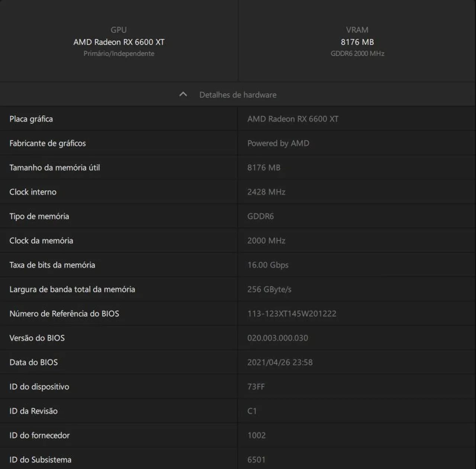Click the GPU heading in top card

119,30
